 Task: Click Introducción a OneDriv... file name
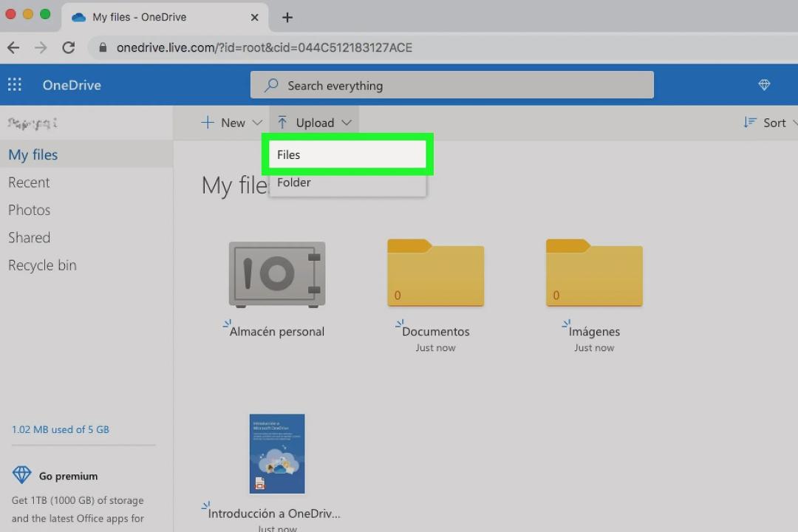pos(274,514)
